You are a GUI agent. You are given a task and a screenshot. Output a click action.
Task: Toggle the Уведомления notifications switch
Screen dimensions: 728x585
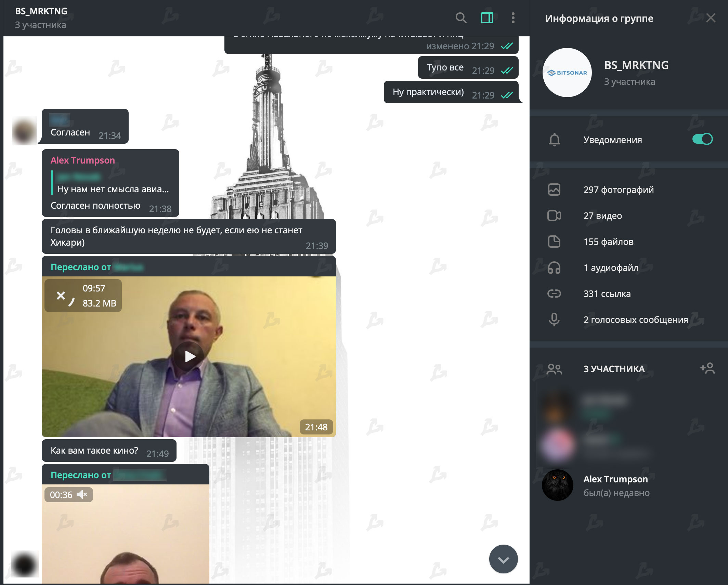[702, 139]
